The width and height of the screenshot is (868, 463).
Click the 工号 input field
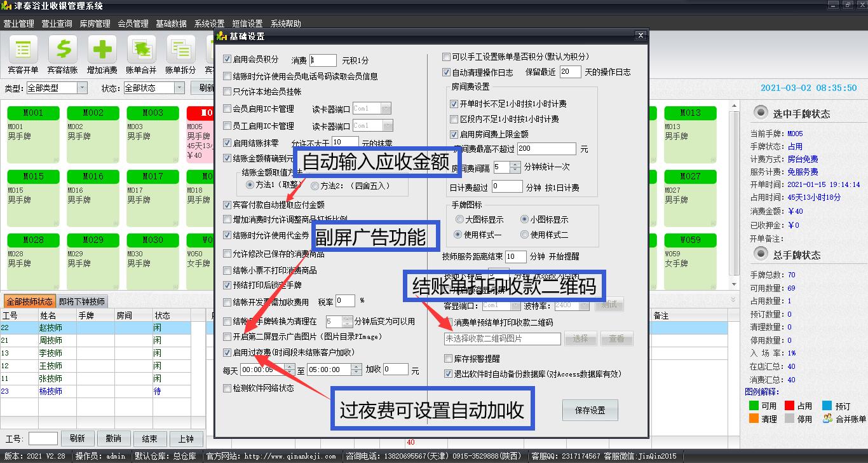[43, 439]
